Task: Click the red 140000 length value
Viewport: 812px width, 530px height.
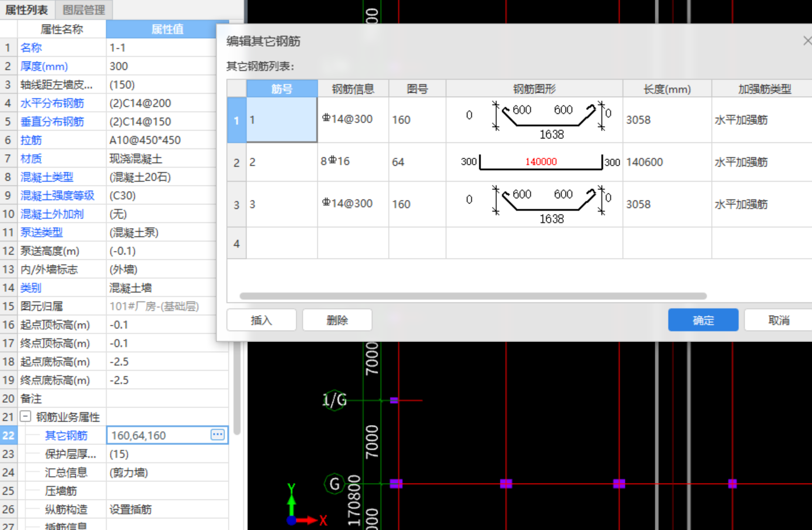Action: (x=541, y=161)
